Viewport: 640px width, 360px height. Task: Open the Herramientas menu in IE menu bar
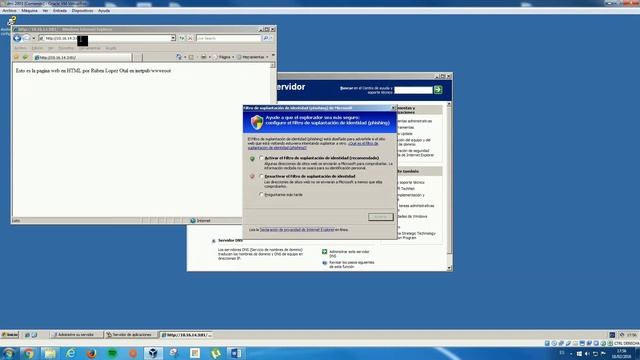[91, 48]
